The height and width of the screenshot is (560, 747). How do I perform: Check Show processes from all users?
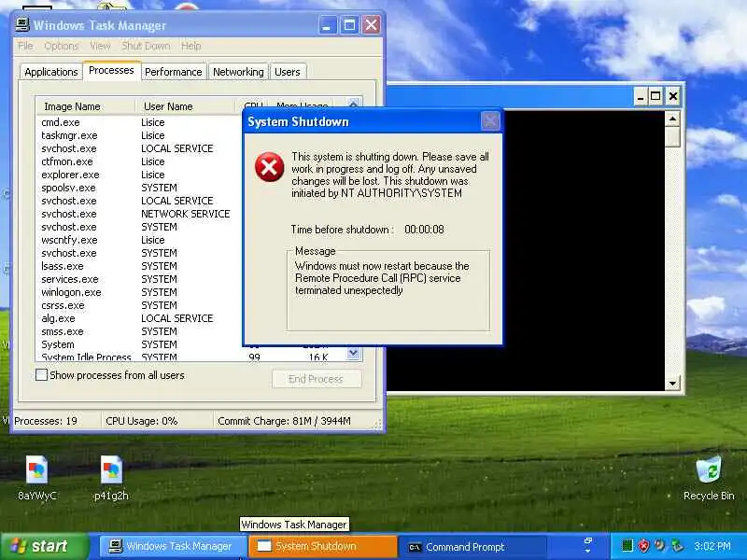(41, 375)
